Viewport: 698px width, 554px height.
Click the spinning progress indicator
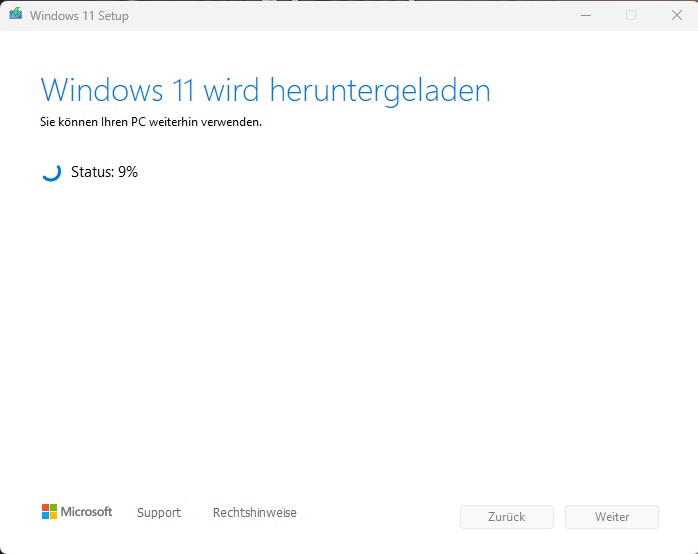coord(51,172)
